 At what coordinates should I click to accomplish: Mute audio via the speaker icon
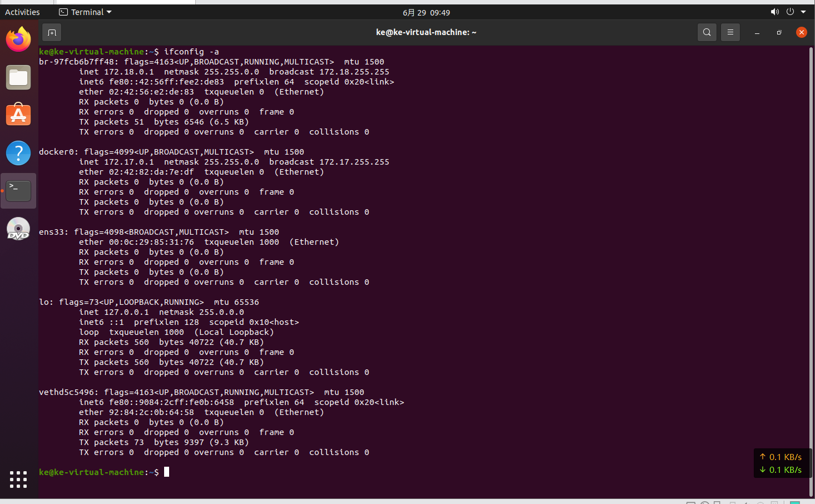pos(775,12)
